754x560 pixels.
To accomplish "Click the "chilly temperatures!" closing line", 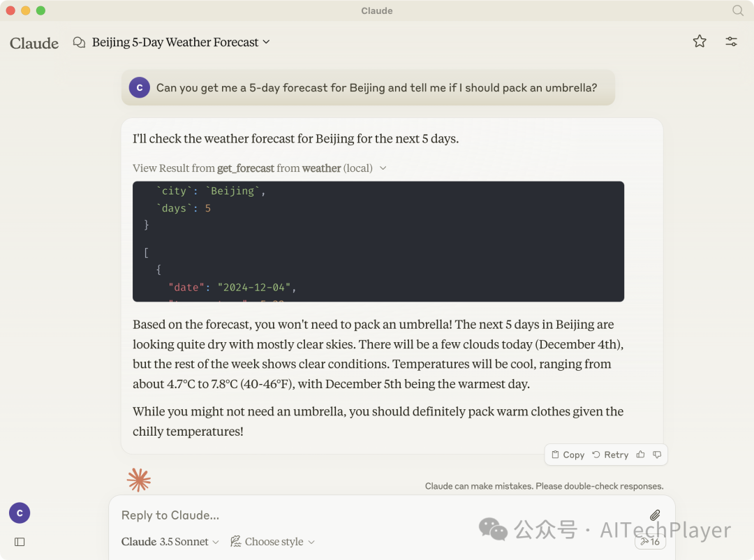I will coord(188,431).
